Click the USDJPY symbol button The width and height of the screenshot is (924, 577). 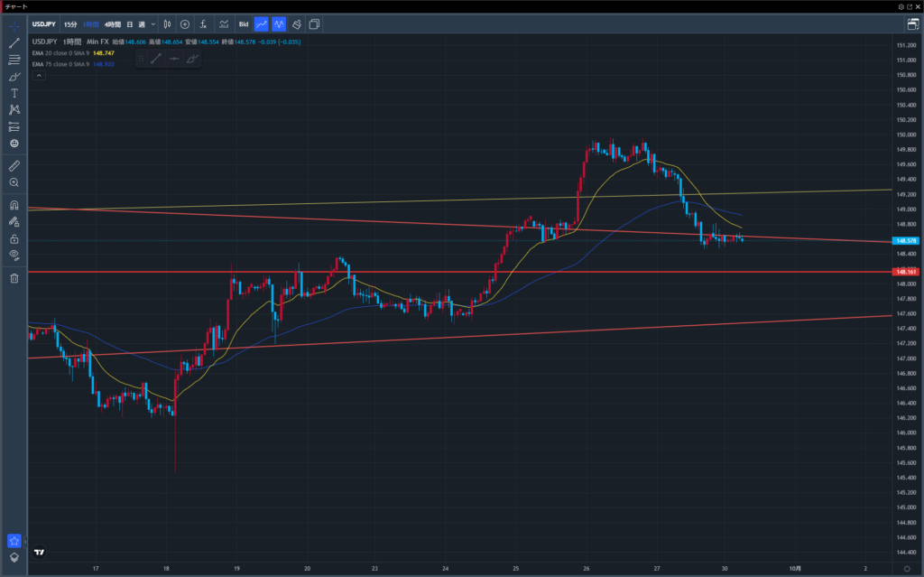44,24
